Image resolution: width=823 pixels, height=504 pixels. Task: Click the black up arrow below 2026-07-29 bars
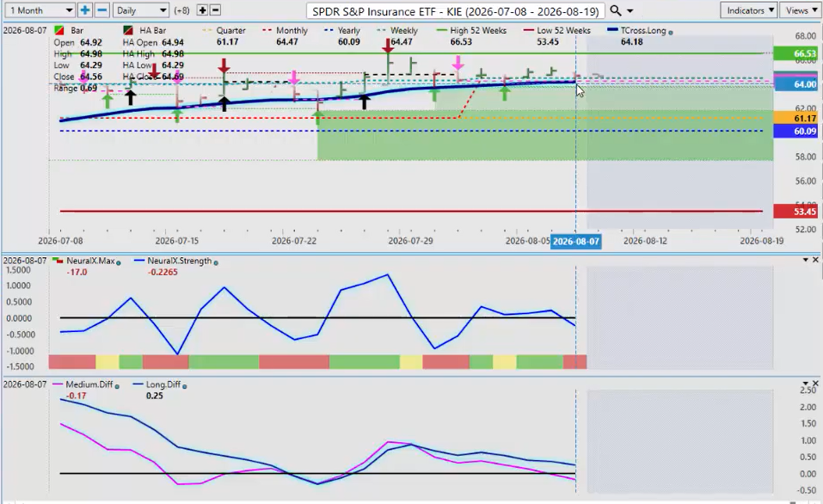coord(364,101)
